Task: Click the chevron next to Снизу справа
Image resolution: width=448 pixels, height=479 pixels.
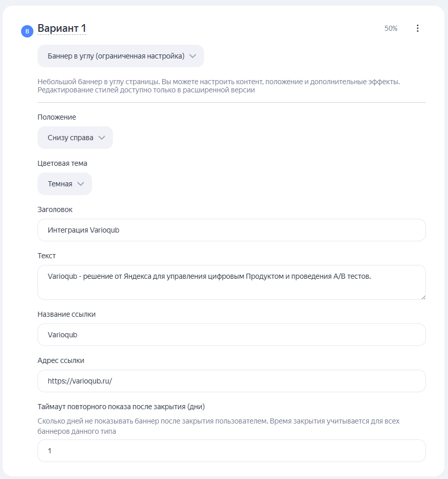Action: 102,138
